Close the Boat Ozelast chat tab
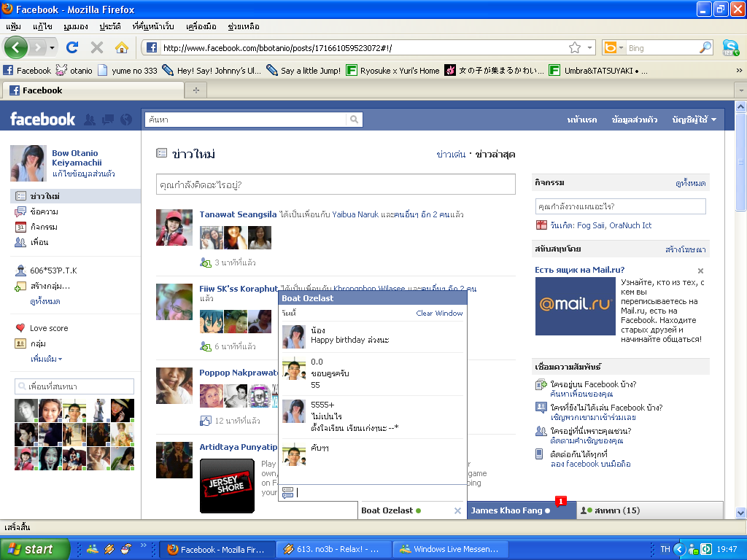The height and width of the screenshot is (560, 747). click(457, 510)
